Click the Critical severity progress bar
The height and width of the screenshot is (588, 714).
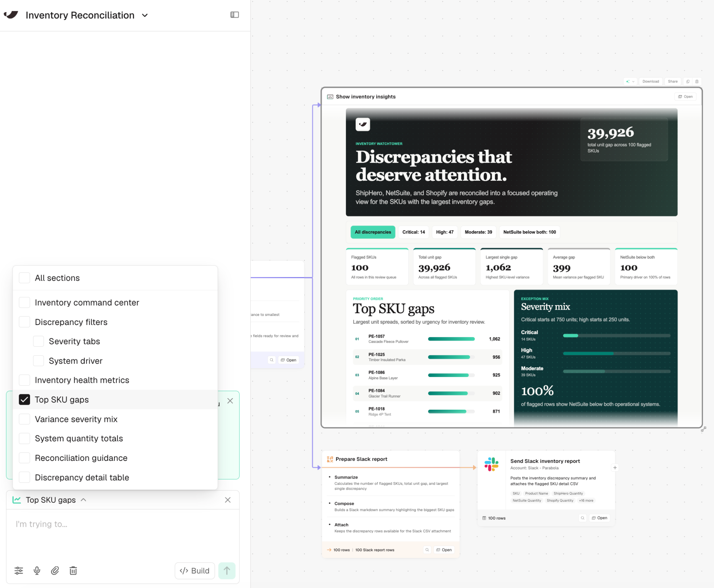616,335
